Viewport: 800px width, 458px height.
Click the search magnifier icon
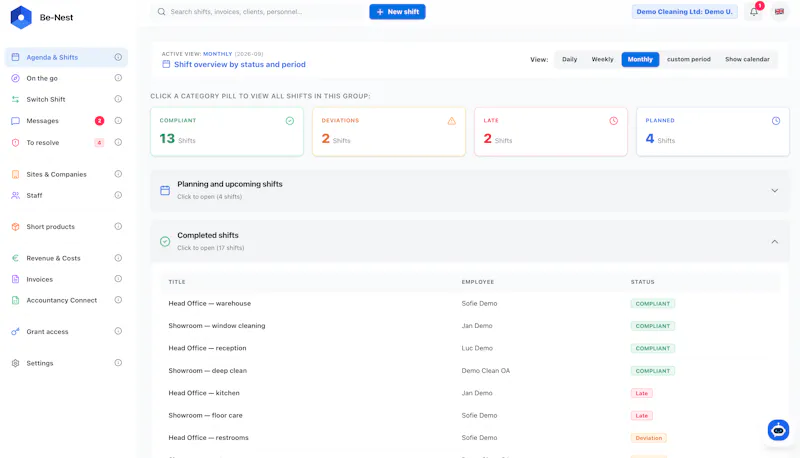pos(161,12)
